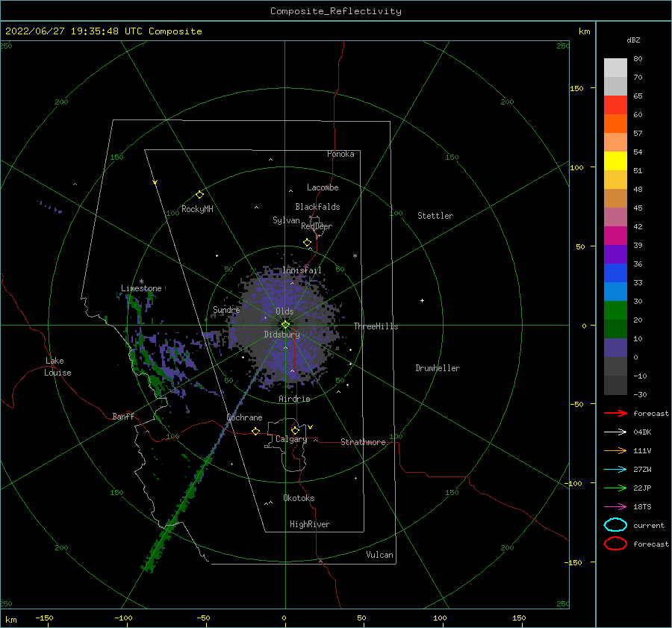This screenshot has height=628, width=672.
Task: Click the cyan 27ZW arrow in legend
Action: coord(615,470)
